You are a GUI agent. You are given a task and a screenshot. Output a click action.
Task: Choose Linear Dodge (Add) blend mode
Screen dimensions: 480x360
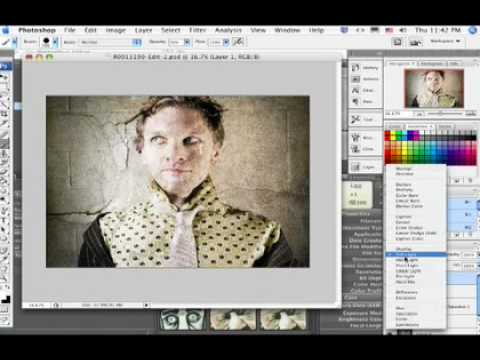click(416, 233)
